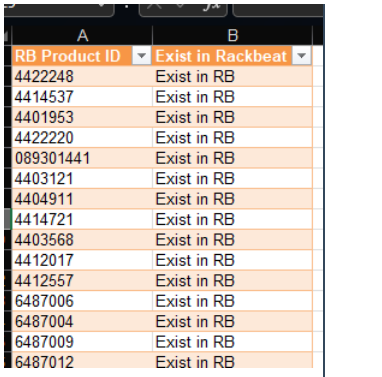
Task: Select cell with product ID 4403121
Action: coord(82,178)
